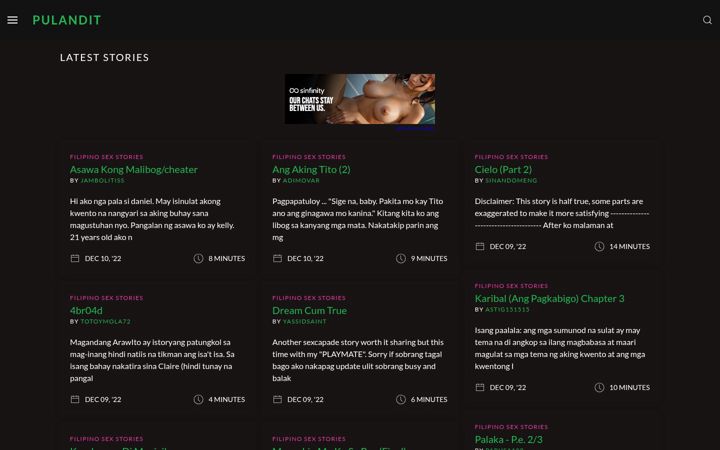Click excerpt starting 'Hi ako nga pala si daniel'
The height and width of the screenshot is (450, 720).
[x=152, y=219]
